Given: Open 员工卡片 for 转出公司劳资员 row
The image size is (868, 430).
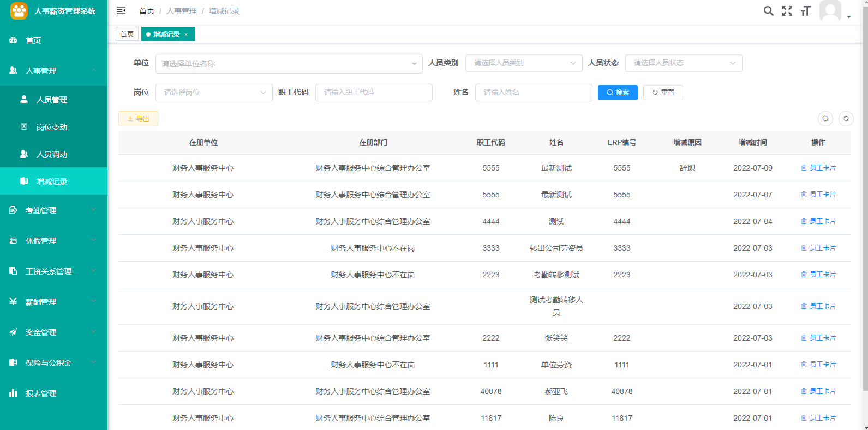Looking at the screenshot, I should point(818,248).
